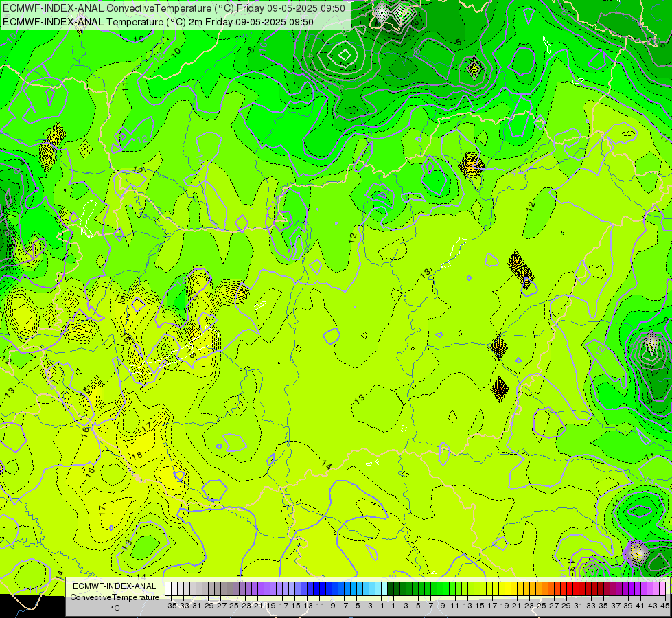Click the white legend swatch above -35

click(x=168, y=588)
